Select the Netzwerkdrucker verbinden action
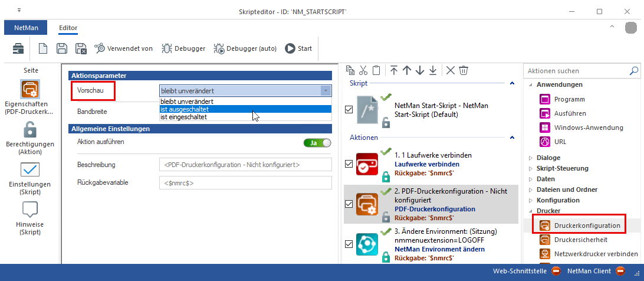Screen dimensions: 644x281 click(x=596, y=254)
